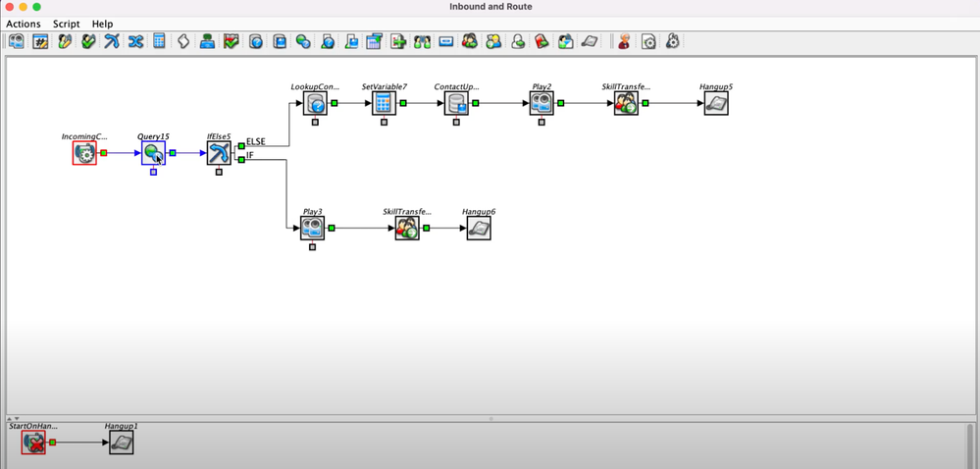
Task: Select the Hangup phone toolbar tool
Action: click(589, 41)
